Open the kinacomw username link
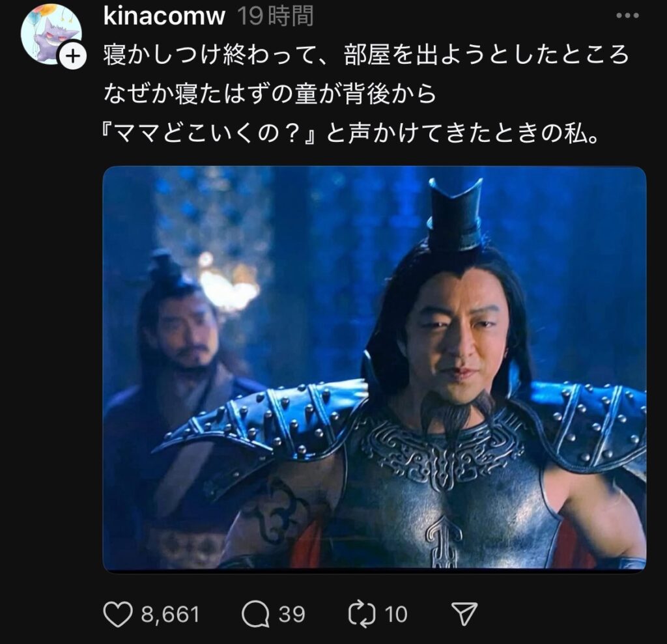 pos(163,16)
